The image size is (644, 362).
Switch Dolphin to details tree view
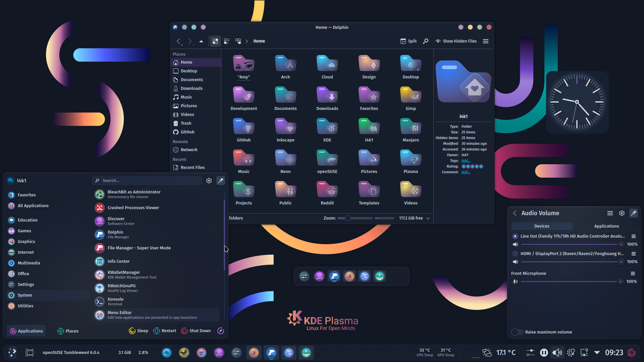[238, 41]
